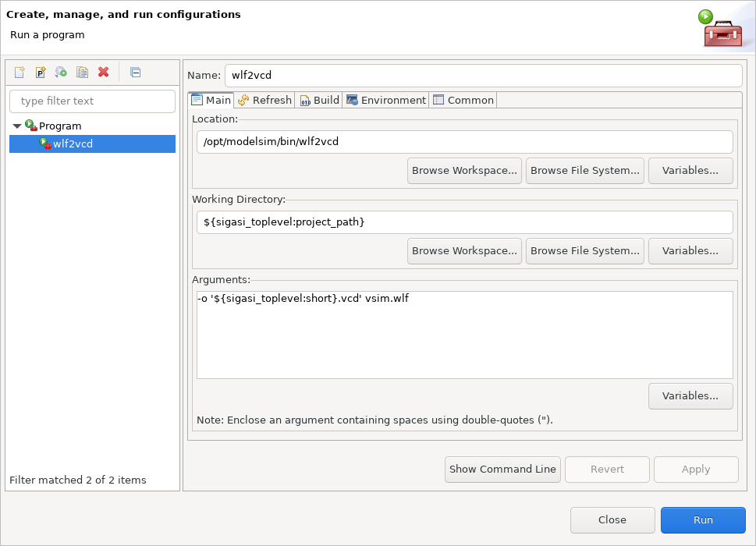The image size is (756, 546).
Task: Edit the Name field wlf2vcd
Action: click(484, 76)
